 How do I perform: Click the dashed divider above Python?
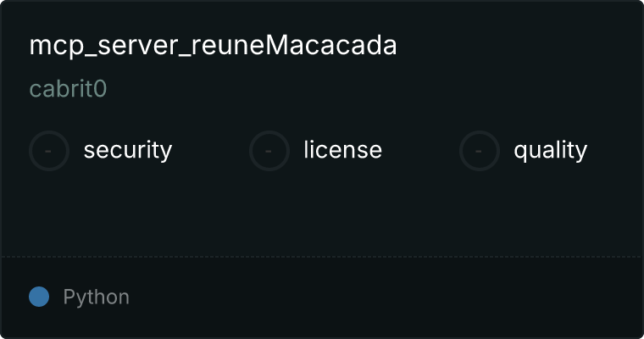pos(322,257)
